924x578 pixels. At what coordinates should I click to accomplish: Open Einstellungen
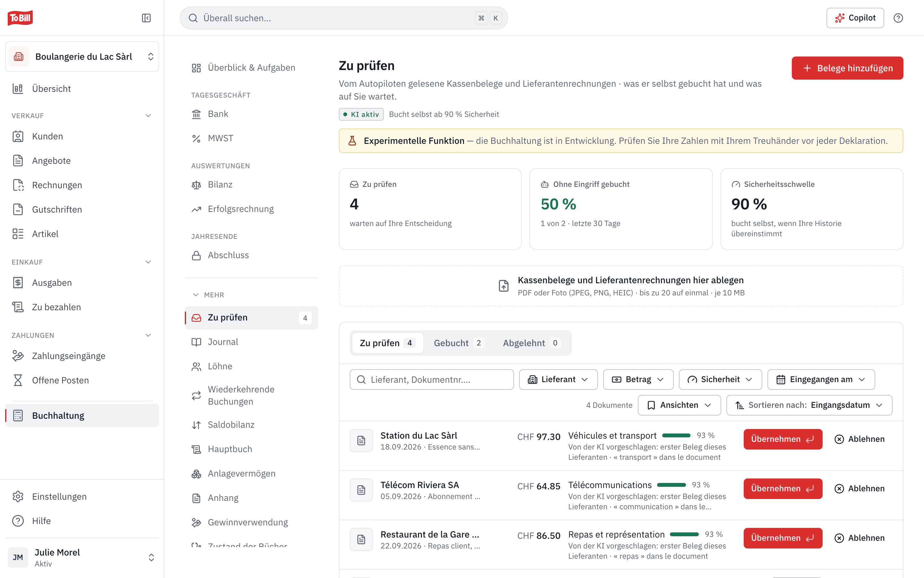point(82,496)
